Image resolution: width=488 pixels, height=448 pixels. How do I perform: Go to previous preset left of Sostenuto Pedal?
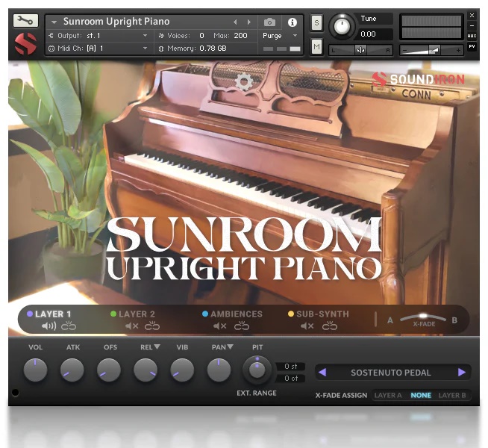coord(322,372)
